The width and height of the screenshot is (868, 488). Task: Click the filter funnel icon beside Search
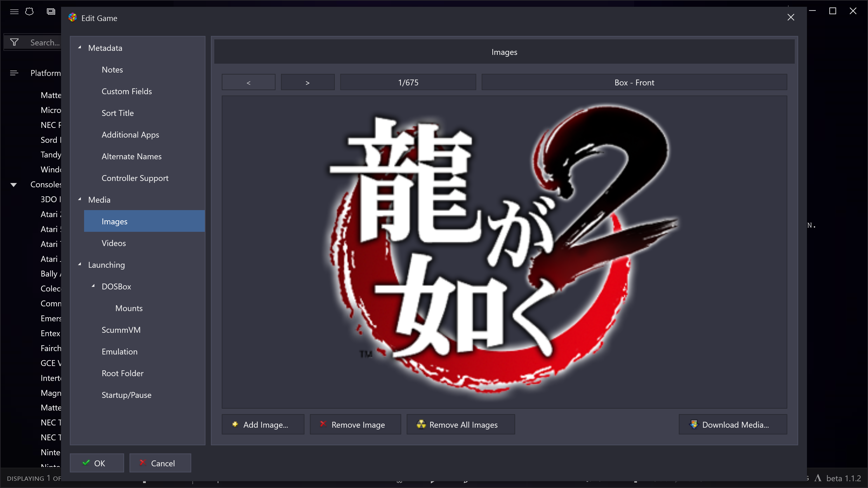pyautogui.click(x=14, y=42)
